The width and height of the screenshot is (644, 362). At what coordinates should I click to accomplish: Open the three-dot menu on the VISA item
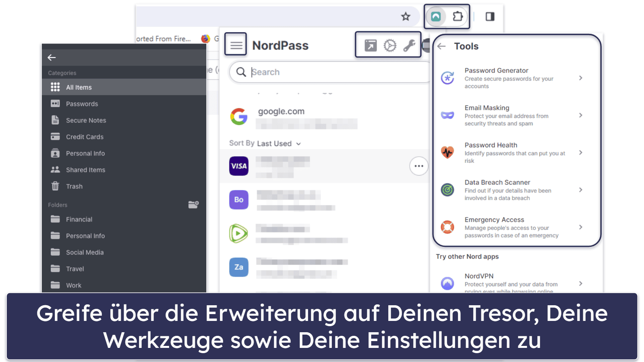click(x=419, y=166)
